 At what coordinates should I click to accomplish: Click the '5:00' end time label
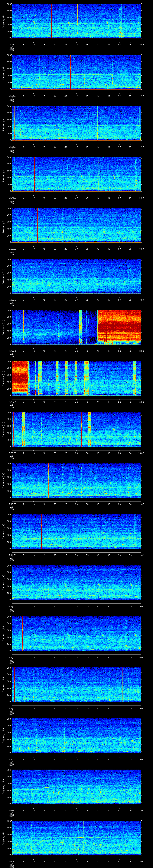(x=141, y=197)
